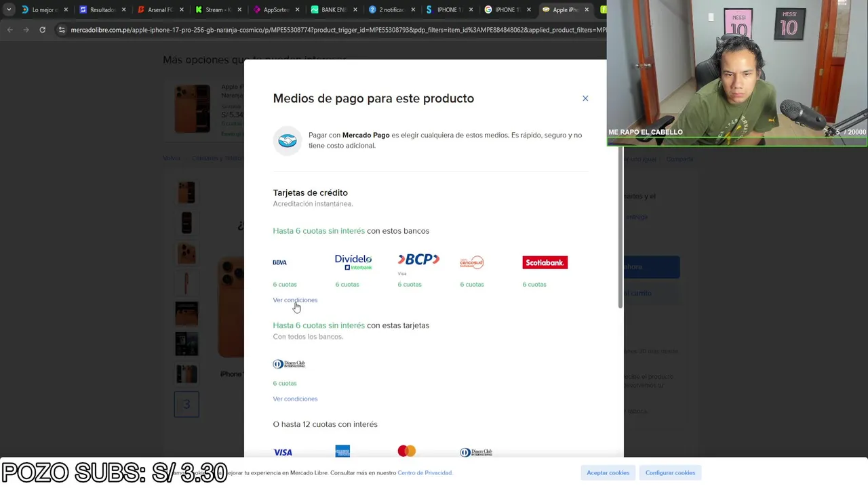Close the 'Stream - K' tab
The height and width of the screenshot is (488, 868).
[239, 9]
